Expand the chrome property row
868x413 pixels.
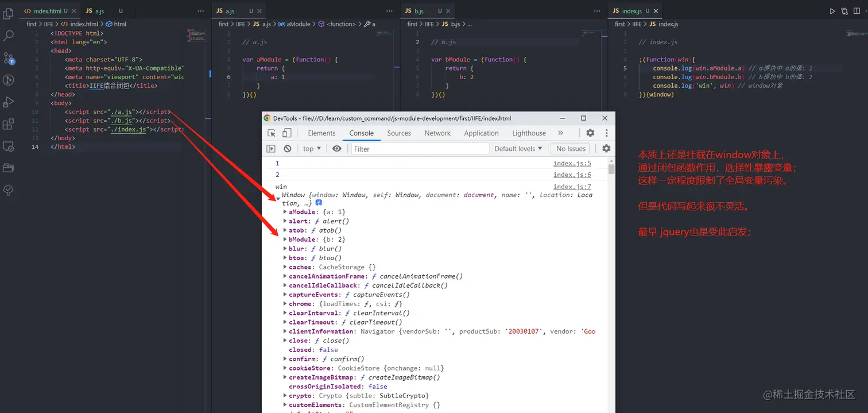point(285,304)
